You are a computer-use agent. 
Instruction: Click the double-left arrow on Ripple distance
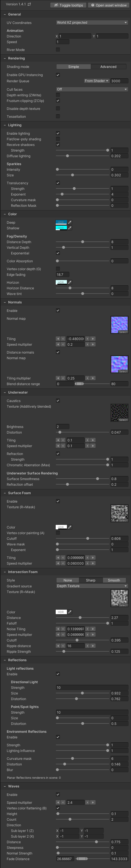[x=58, y=646]
